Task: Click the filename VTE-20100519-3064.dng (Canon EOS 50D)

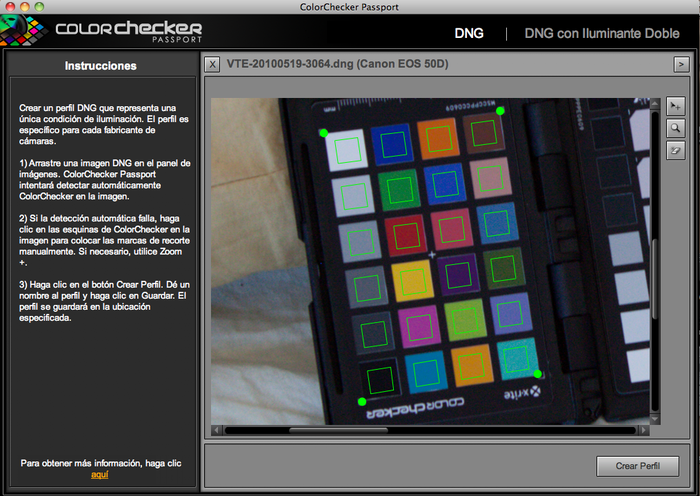Action: pos(337,64)
